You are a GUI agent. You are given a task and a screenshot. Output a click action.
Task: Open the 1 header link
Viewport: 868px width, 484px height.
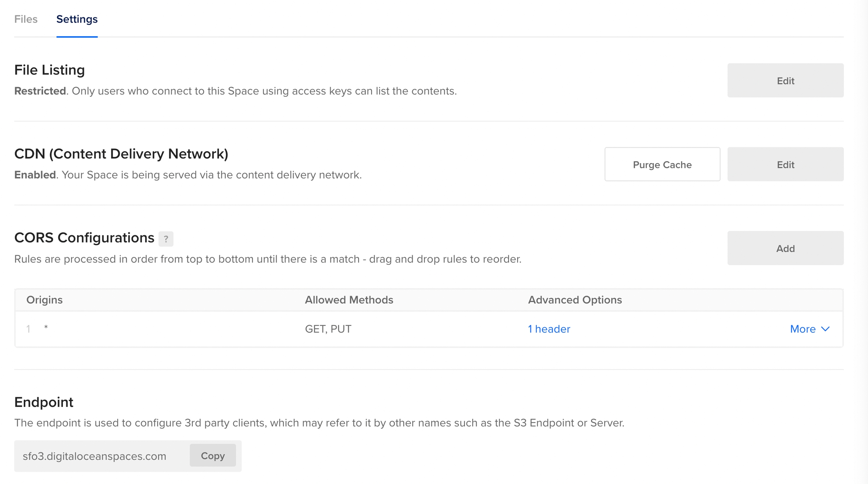[x=549, y=329]
